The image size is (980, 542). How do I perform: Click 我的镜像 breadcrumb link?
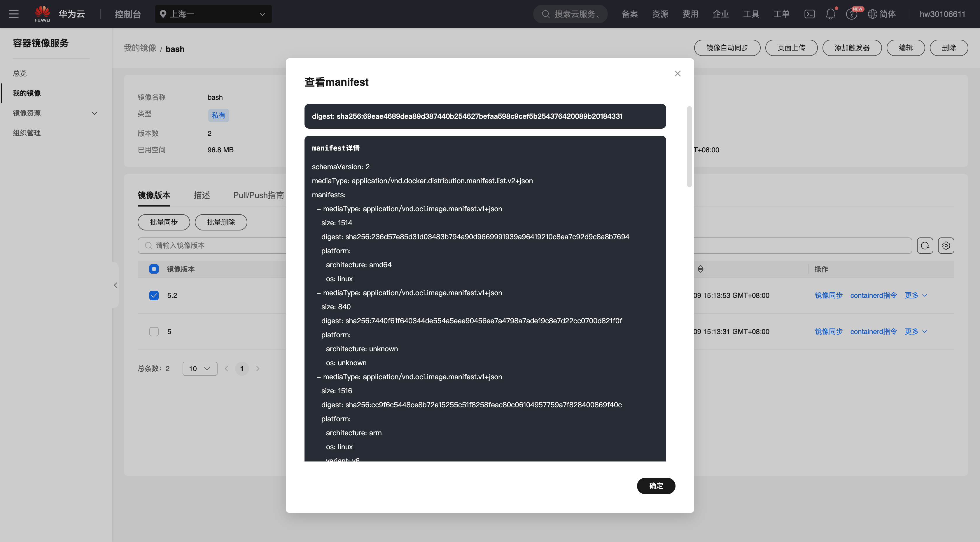coord(140,48)
